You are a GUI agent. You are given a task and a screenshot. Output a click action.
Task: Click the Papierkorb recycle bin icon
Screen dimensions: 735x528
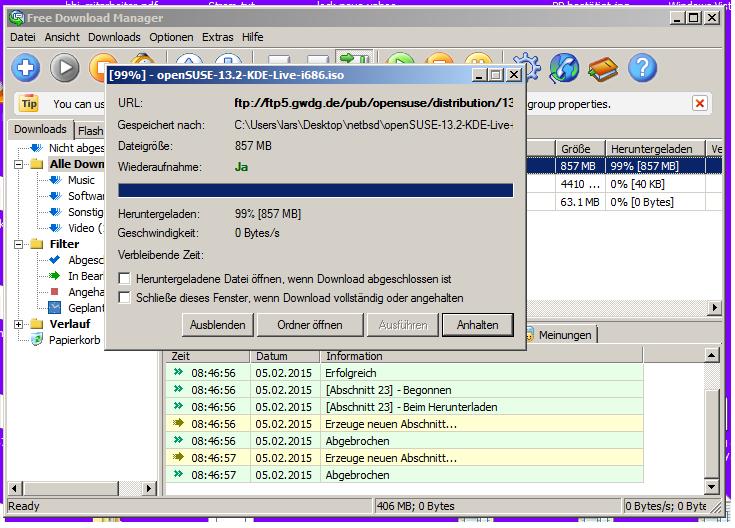tap(37, 339)
